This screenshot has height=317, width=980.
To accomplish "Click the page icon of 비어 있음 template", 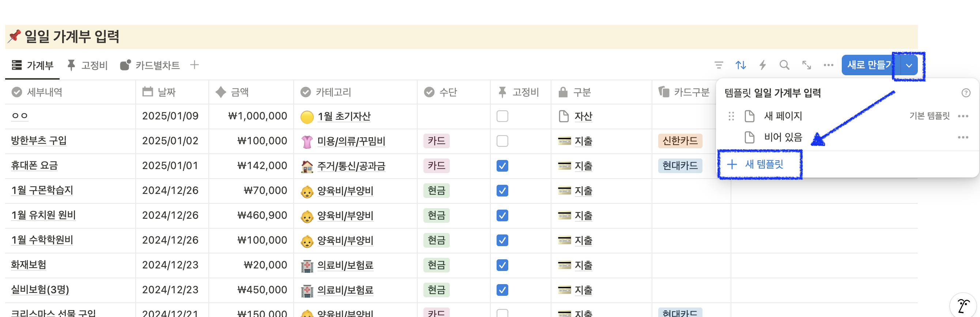I will click(x=750, y=137).
